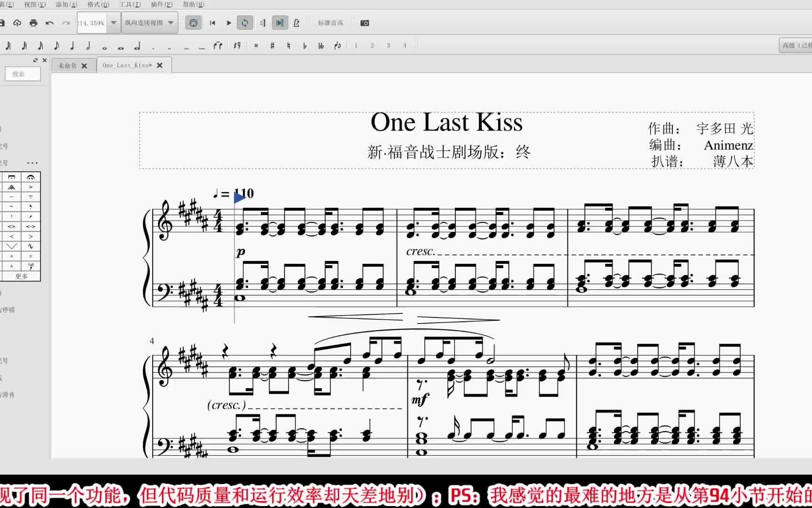Close the One_Last_Kiss tab
812x508 pixels.
[x=160, y=65]
